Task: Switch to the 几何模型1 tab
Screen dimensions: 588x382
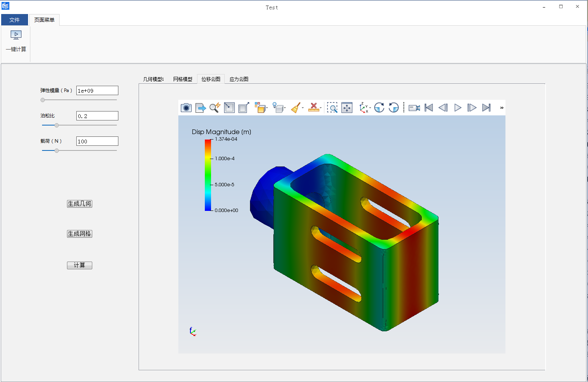Action: [153, 79]
